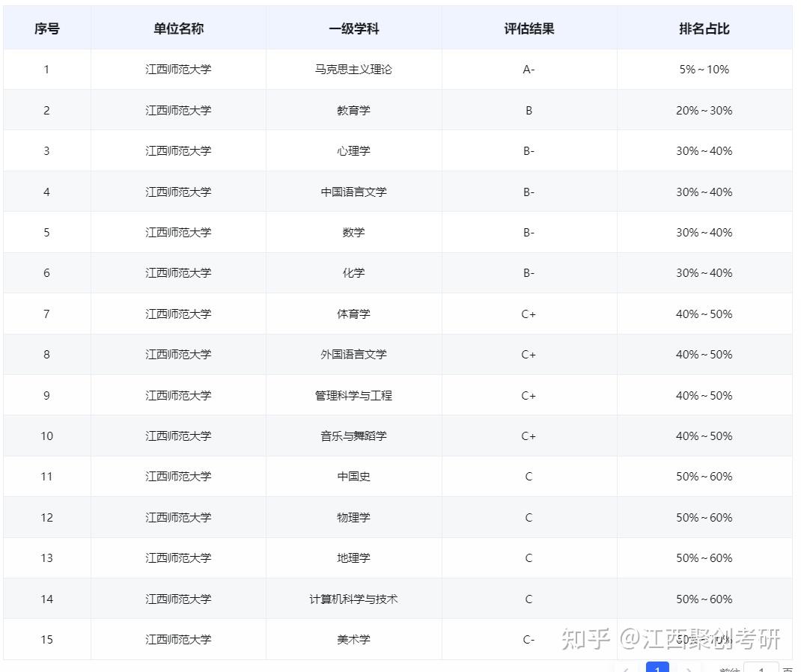Click the 单位名称 column header
This screenshot has width=801, height=672.
(178, 28)
